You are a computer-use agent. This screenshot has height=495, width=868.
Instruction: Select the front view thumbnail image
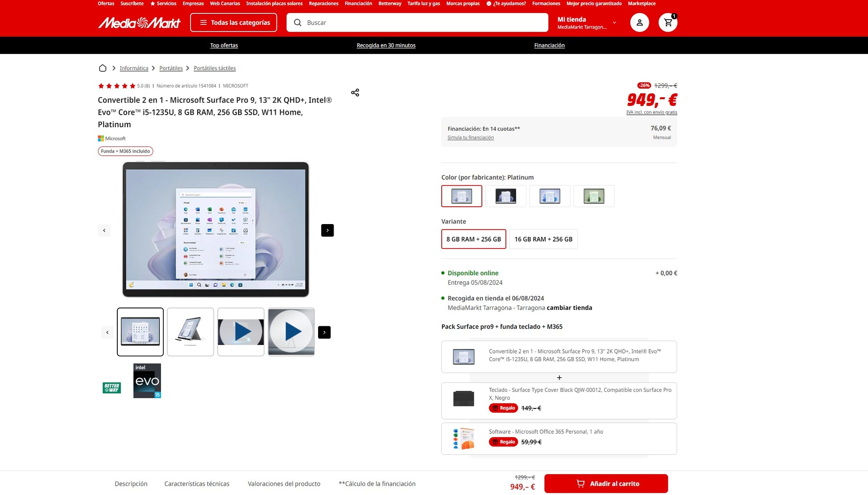pyautogui.click(x=140, y=332)
